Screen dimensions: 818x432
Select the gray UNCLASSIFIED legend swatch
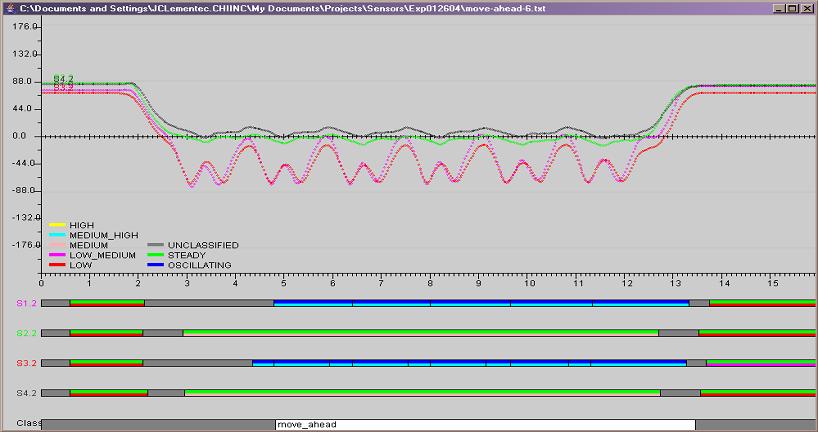coord(157,245)
